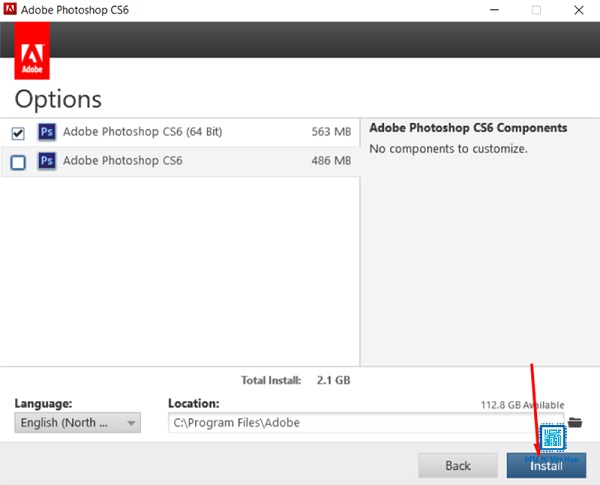Click the 563 MB size label
The height and width of the screenshot is (485, 600).
coord(331,132)
